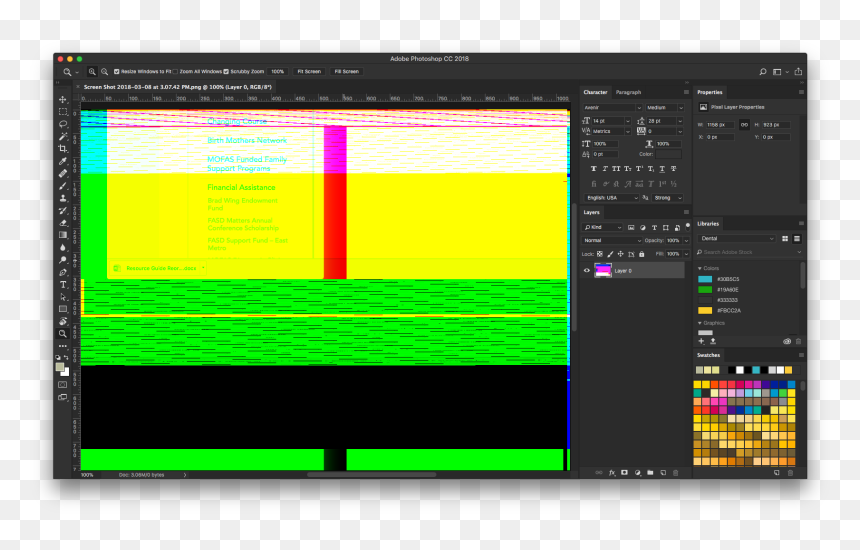
Task: Select the Zoom tool in the toolbox
Action: [63, 334]
